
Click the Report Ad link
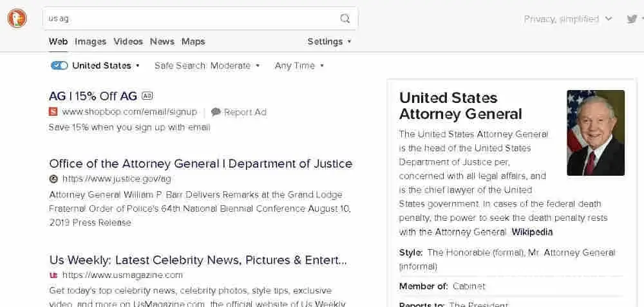tap(245, 112)
